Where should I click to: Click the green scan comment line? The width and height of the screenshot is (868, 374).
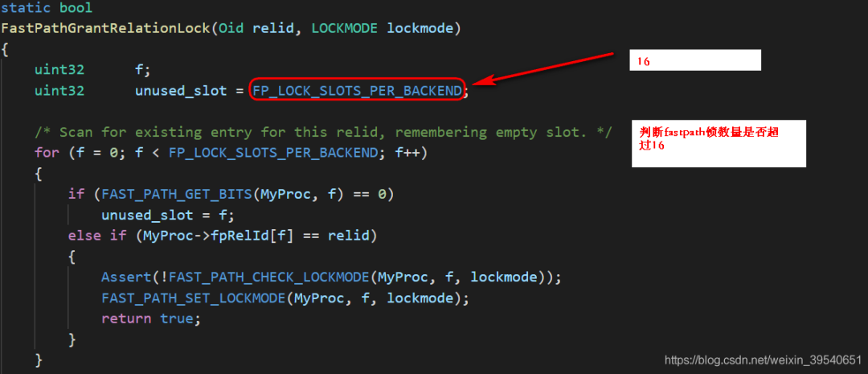pos(323,133)
